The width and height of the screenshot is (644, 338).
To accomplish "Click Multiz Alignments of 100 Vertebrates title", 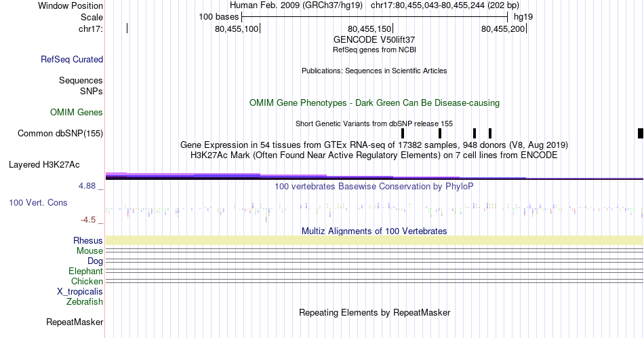I will coord(374,231).
